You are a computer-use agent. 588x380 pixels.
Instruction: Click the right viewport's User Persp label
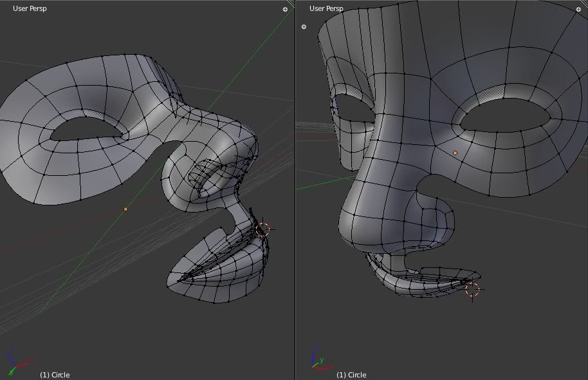(326, 8)
